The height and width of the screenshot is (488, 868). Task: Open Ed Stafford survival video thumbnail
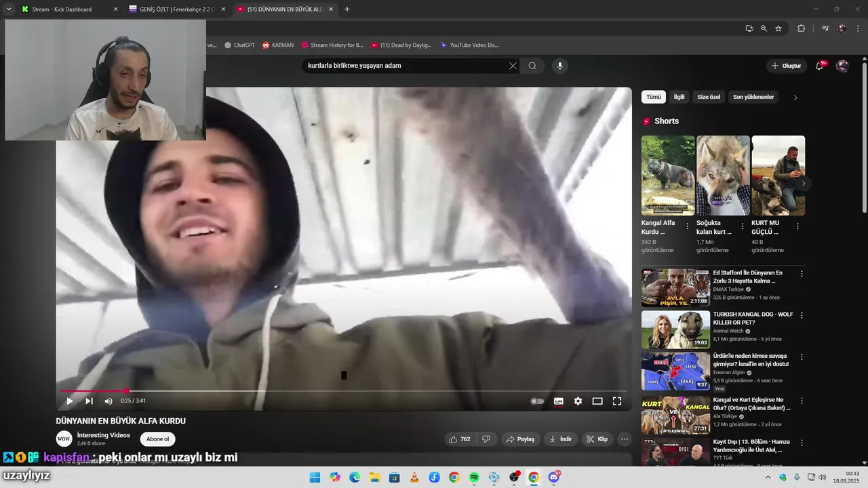pos(675,287)
